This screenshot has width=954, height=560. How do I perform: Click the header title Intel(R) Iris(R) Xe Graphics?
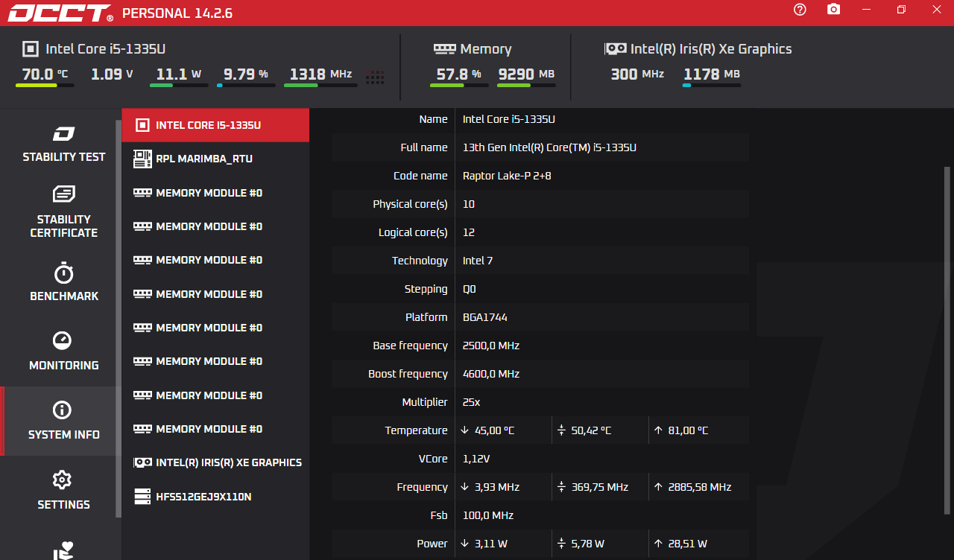coord(711,49)
